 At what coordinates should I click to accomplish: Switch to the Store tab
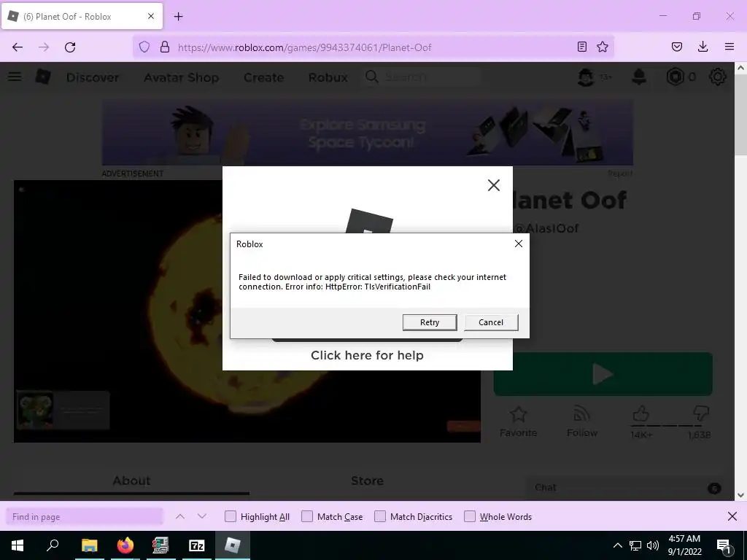click(367, 481)
